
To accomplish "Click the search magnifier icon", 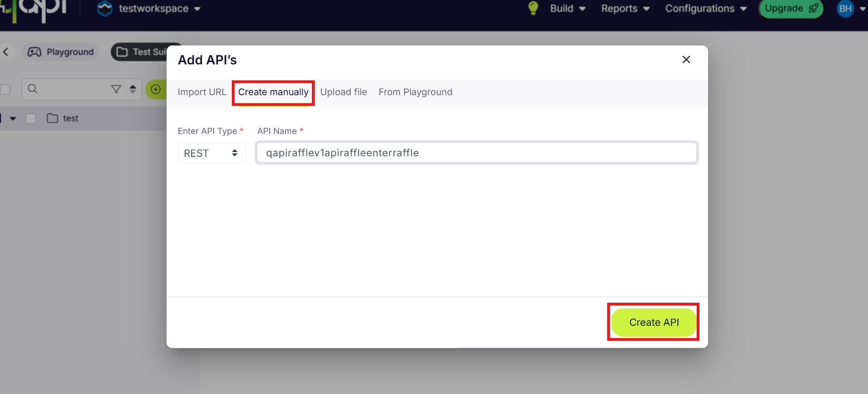I will pos(32,89).
